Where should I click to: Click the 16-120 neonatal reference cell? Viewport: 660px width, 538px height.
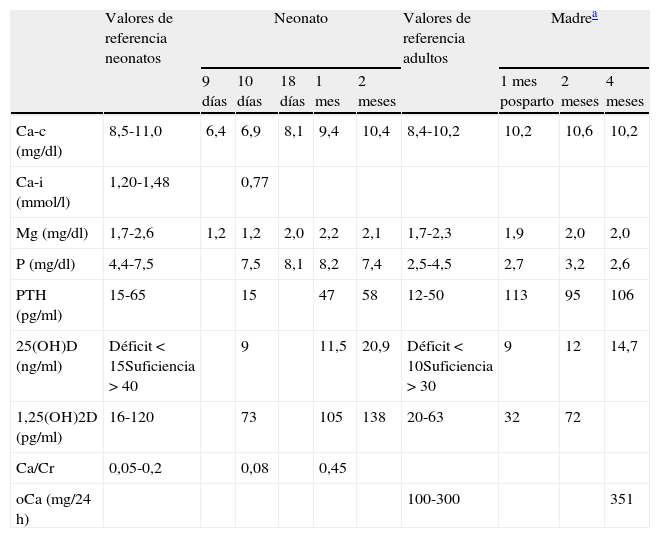click(132, 419)
